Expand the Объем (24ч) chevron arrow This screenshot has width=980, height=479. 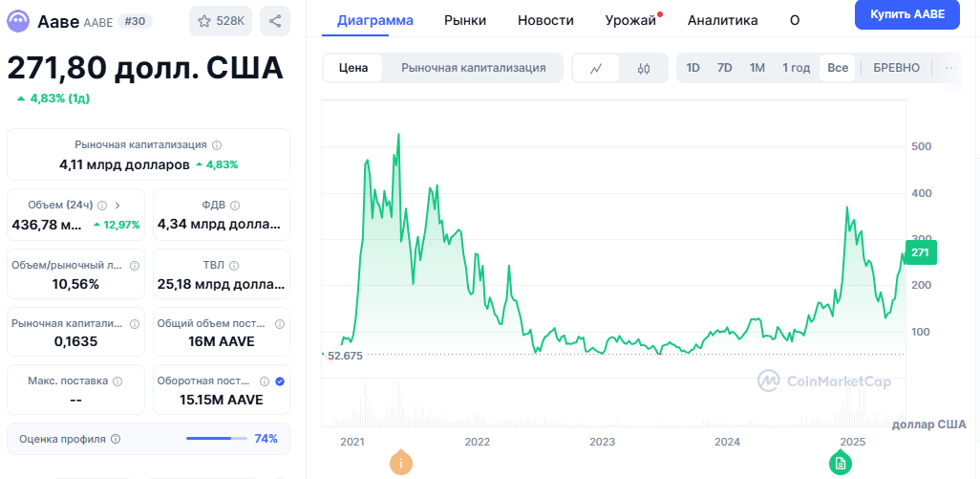click(x=117, y=206)
